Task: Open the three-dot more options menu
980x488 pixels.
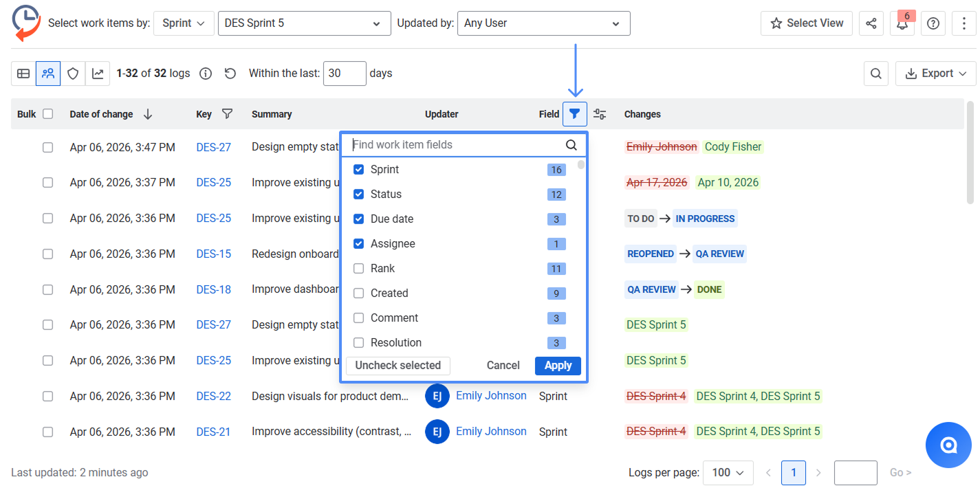Action: point(964,23)
